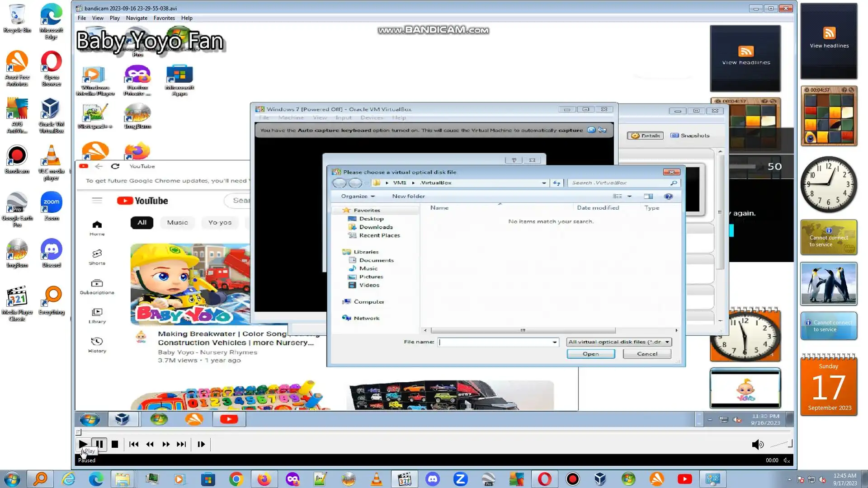Skip to previous file button

134,444
